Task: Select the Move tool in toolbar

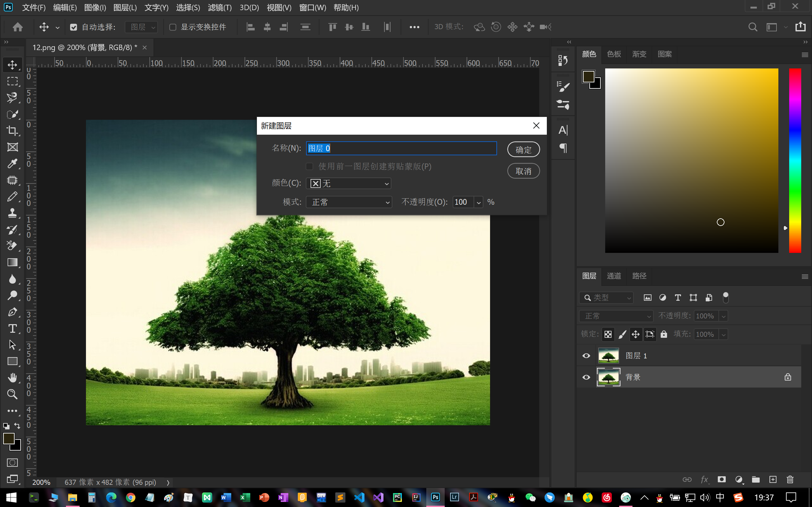Action: [x=13, y=64]
